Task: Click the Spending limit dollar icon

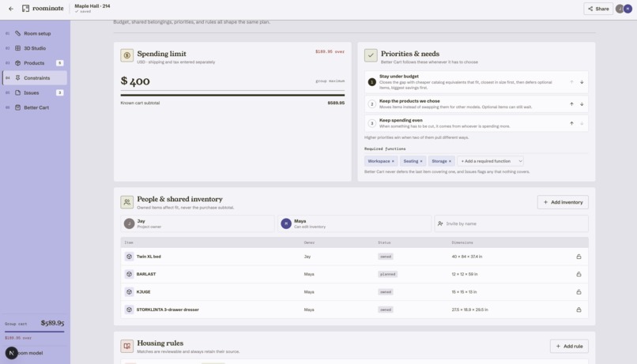Action: tap(126, 55)
